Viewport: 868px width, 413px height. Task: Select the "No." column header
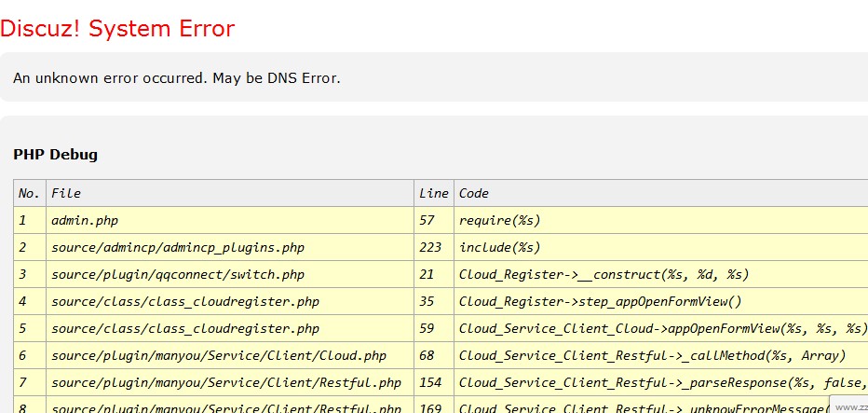click(x=30, y=193)
